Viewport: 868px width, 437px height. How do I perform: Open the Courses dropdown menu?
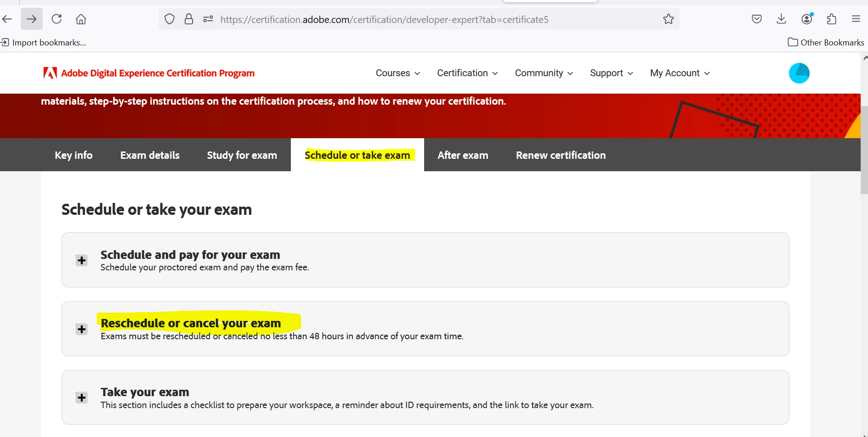pos(398,73)
